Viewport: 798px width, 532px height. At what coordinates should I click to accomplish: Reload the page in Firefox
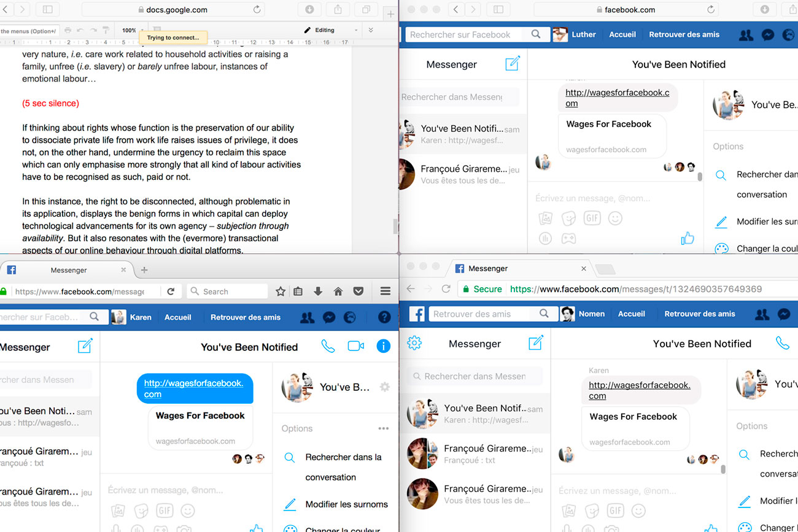(171, 291)
